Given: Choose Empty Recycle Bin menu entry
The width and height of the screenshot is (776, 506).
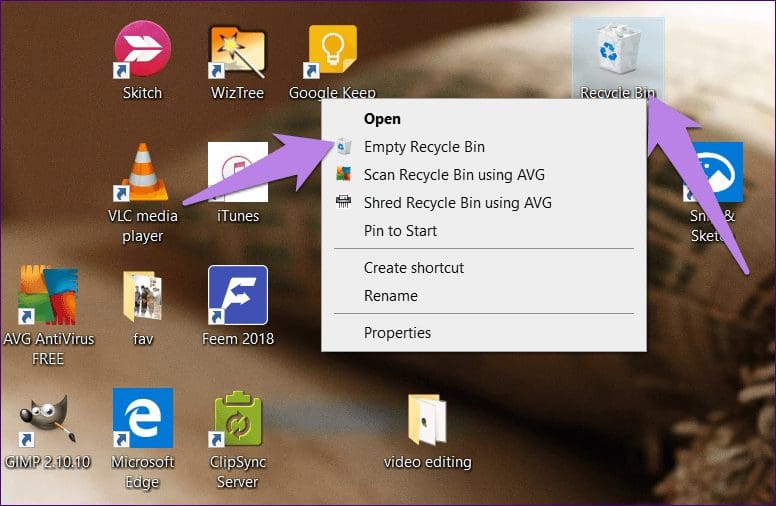Looking at the screenshot, I should [x=424, y=147].
